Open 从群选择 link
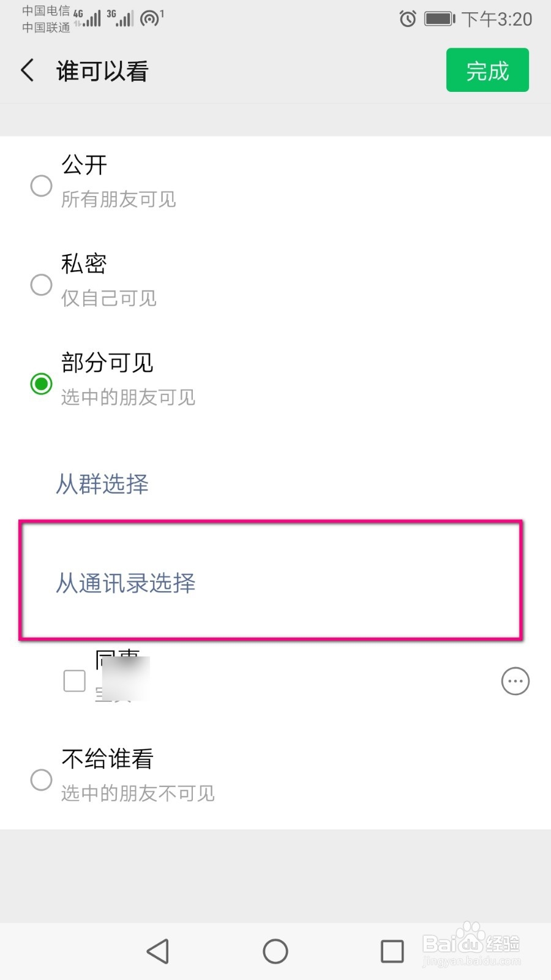 point(102,484)
